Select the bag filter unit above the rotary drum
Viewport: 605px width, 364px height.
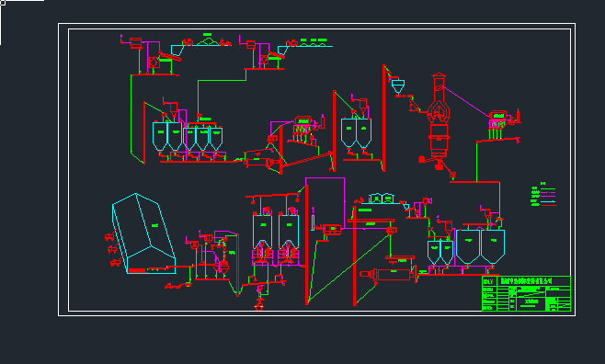click(303, 126)
